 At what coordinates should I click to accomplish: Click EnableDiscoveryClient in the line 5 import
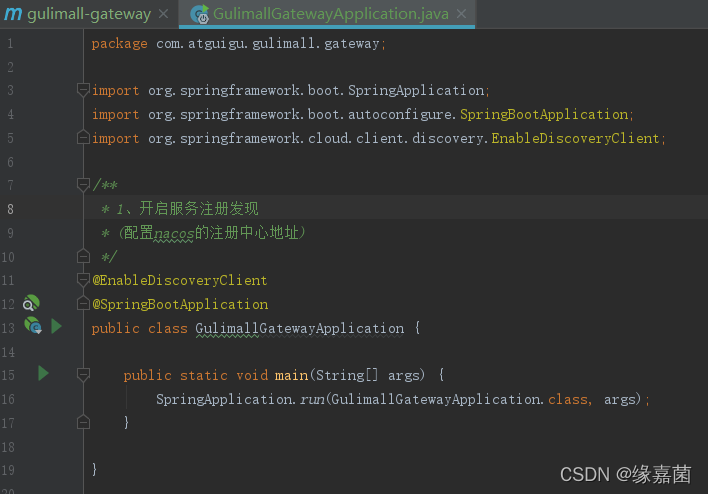575,138
